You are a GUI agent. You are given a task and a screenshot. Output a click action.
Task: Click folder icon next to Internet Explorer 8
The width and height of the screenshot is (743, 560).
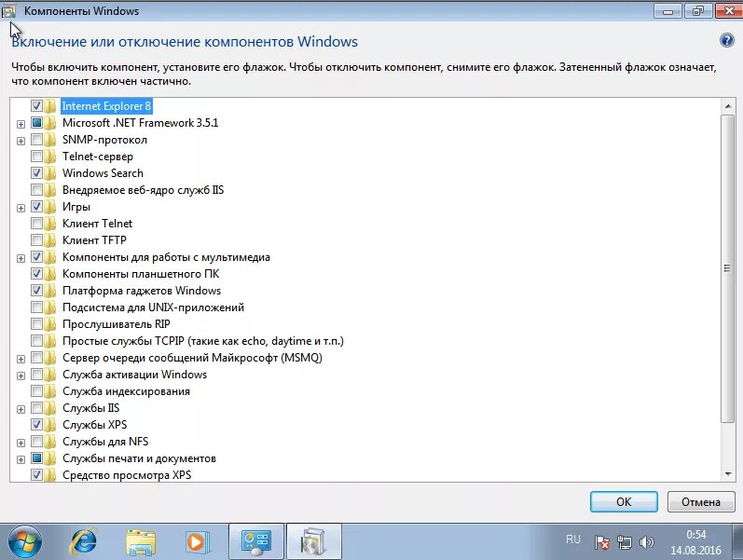pyautogui.click(x=49, y=105)
